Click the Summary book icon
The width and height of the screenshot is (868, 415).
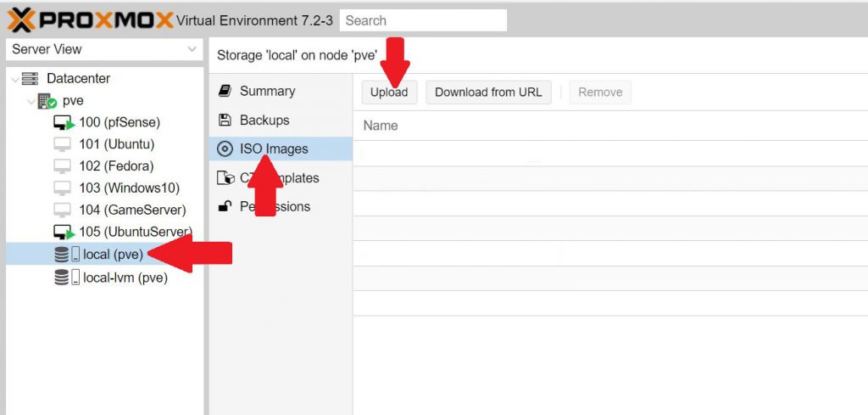coord(224,91)
